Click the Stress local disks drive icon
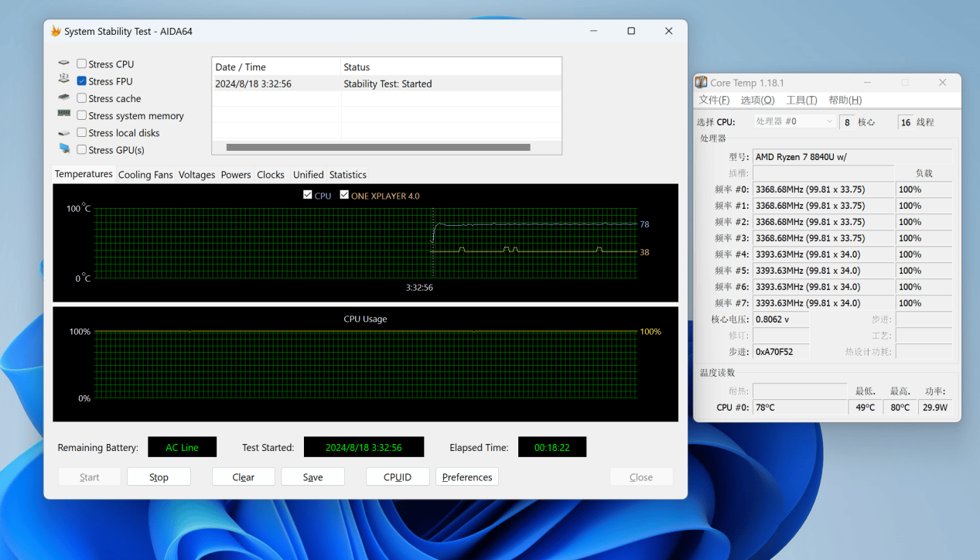The height and width of the screenshot is (560, 980). pos(63,133)
